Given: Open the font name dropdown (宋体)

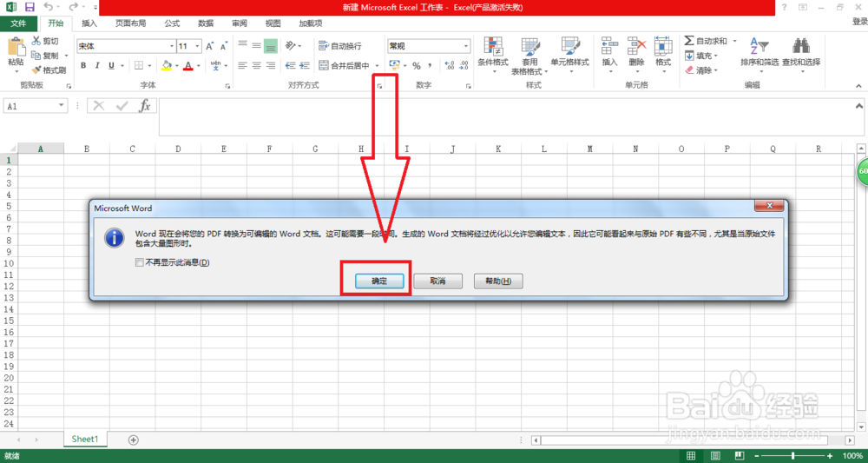Looking at the screenshot, I should (x=172, y=47).
